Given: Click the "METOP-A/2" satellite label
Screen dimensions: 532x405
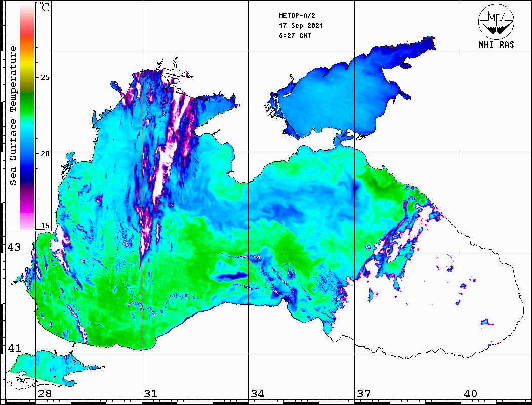Looking at the screenshot, I should (x=297, y=16).
